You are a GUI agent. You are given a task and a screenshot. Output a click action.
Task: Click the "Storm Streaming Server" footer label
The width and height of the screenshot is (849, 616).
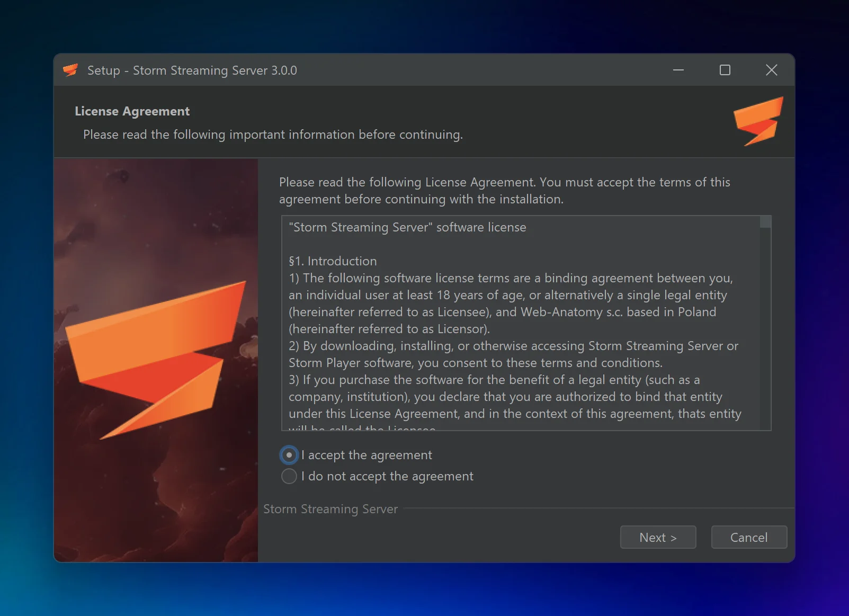330,509
